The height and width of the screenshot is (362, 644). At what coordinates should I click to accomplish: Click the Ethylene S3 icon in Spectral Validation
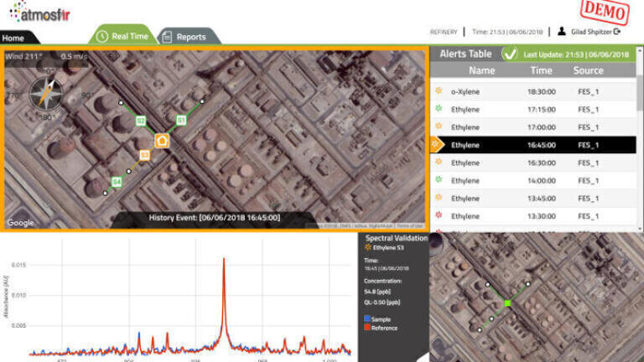point(367,247)
